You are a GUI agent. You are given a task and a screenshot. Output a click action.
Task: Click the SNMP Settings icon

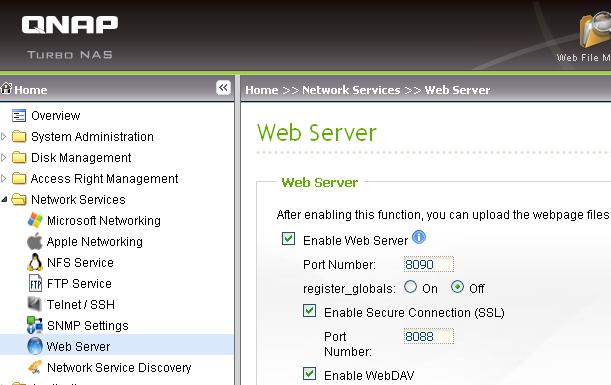[x=35, y=325]
